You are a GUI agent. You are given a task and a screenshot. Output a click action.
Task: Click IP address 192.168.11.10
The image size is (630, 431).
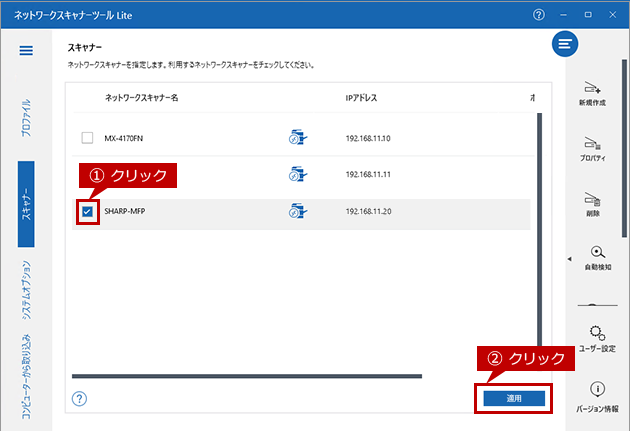368,138
